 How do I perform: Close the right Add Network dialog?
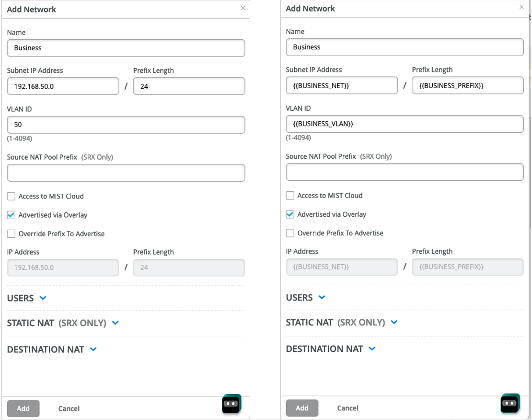tap(521, 7)
